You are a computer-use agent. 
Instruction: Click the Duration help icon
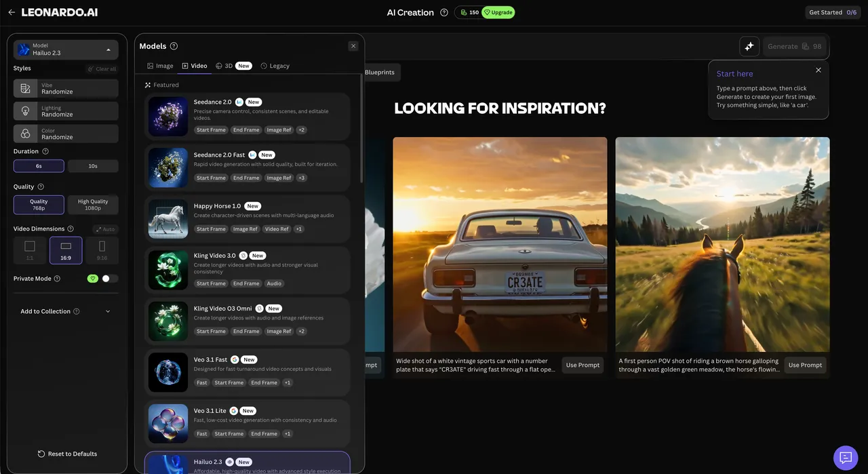click(45, 152)
